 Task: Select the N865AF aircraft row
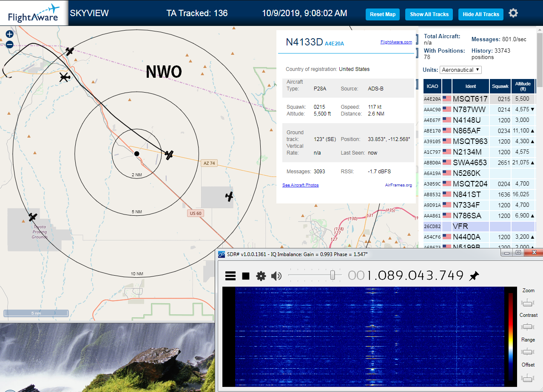click(479, 131)
